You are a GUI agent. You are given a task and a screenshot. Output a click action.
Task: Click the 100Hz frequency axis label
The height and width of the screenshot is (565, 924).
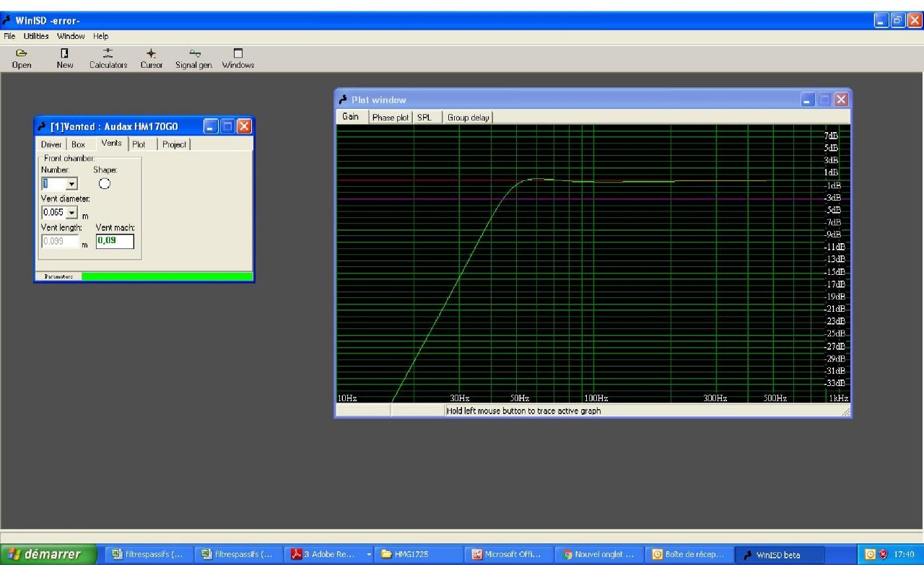tap(596, 398)
